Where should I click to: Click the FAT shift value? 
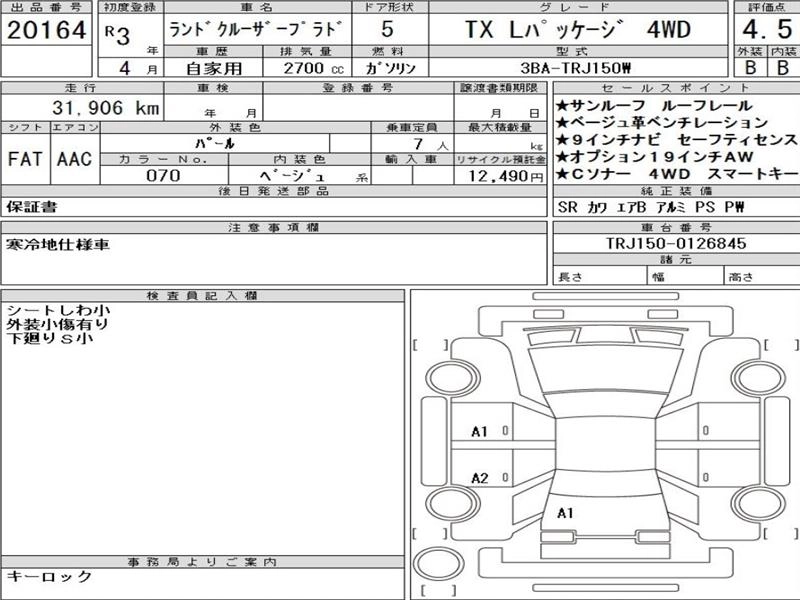[x=24, y=159]
